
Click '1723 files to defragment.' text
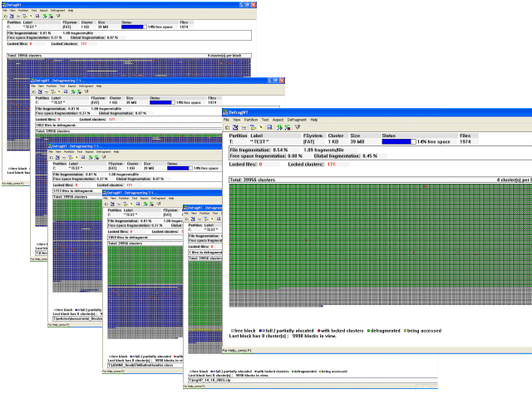click(73, 191)
